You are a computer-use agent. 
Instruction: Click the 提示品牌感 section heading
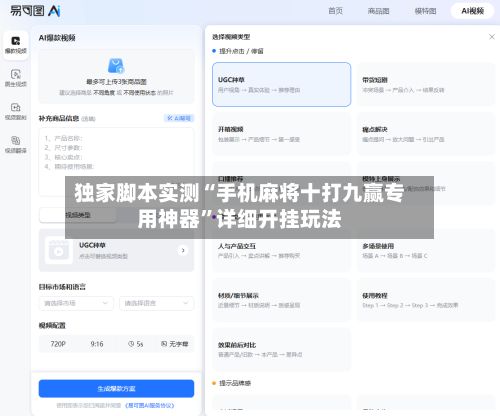(235, 383)
